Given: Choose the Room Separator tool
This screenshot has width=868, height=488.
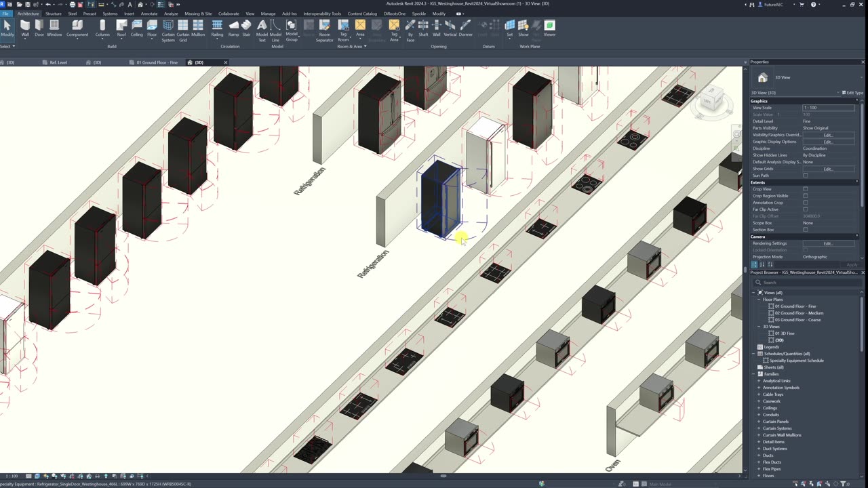Looking at the screenshot, I should 325,30.
